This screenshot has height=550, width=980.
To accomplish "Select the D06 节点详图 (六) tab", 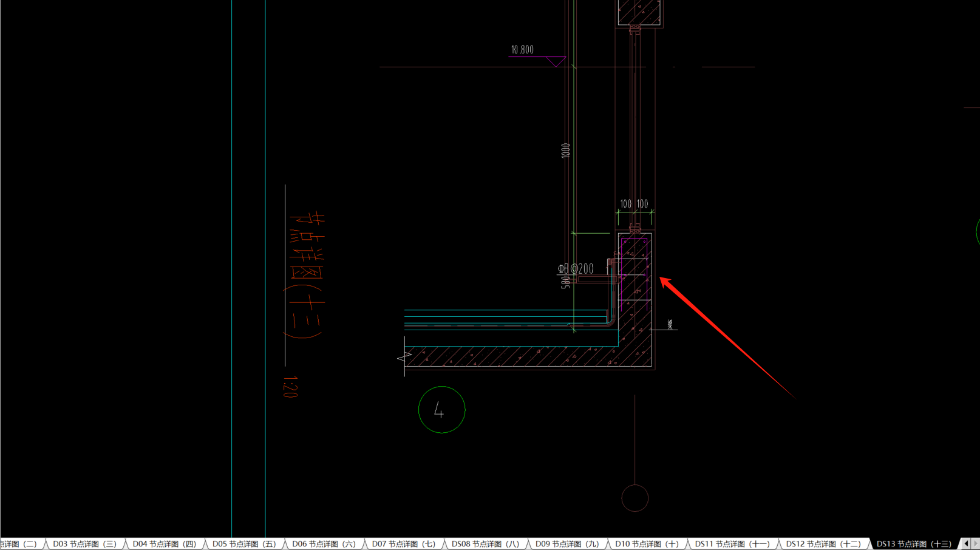I will (324, 544).
